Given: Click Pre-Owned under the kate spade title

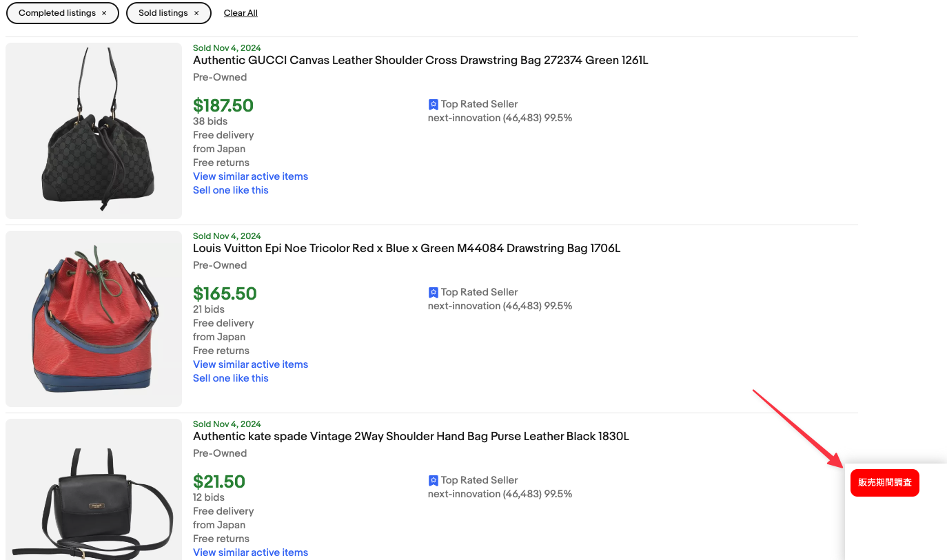Looking at the screenshot, I should click(x=220, y=453).
